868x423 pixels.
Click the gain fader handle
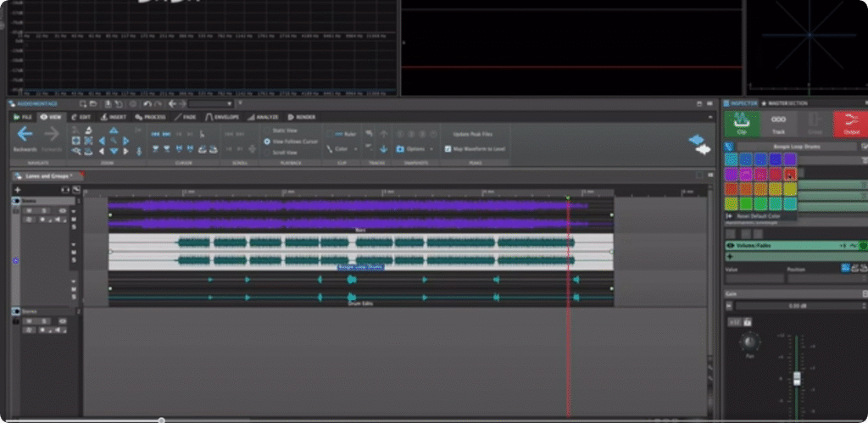click(797, 379)
